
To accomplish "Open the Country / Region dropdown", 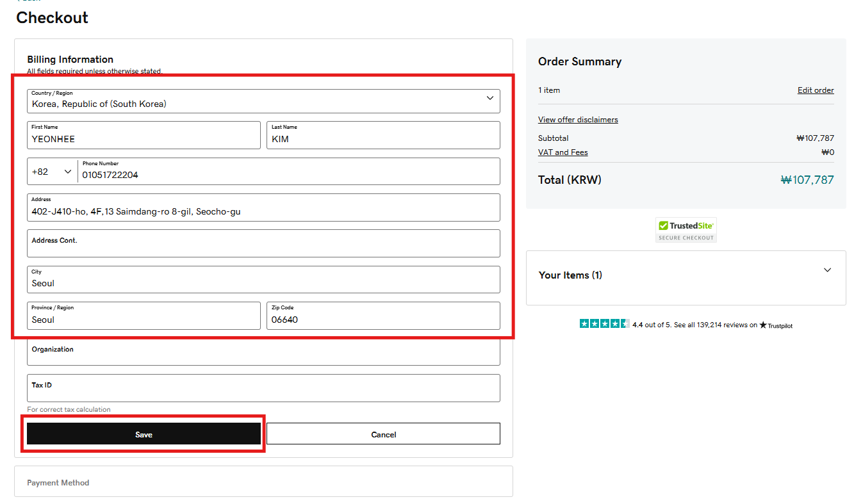I will (263, 101).
